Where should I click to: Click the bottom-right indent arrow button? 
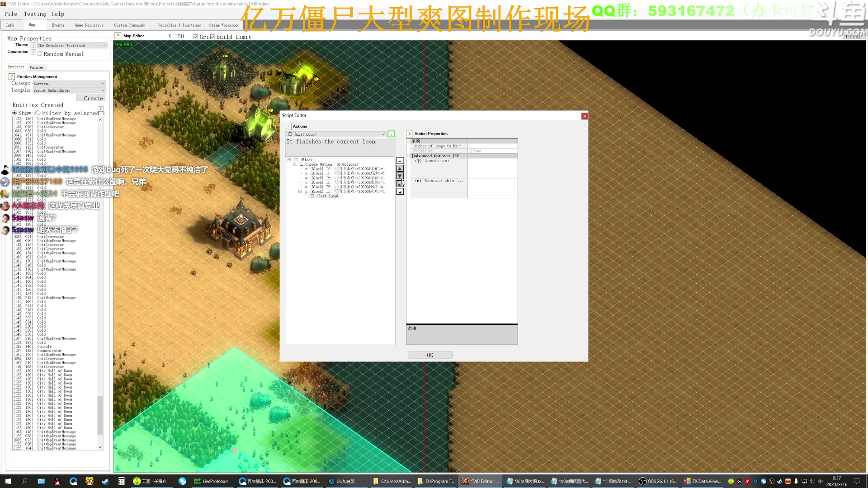(400, 192)
